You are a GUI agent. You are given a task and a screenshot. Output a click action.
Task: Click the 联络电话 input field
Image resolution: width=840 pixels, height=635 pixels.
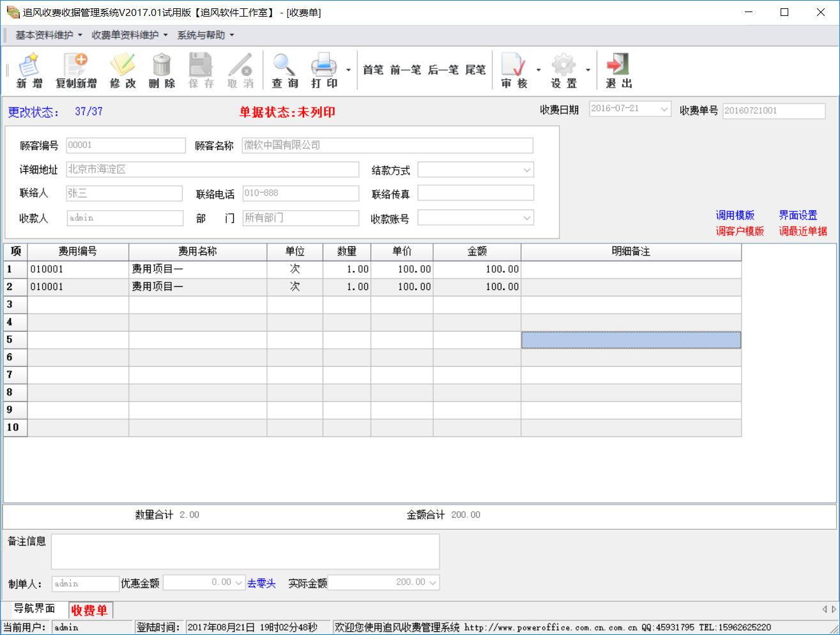pyautogui.click(x=300, y=194)
